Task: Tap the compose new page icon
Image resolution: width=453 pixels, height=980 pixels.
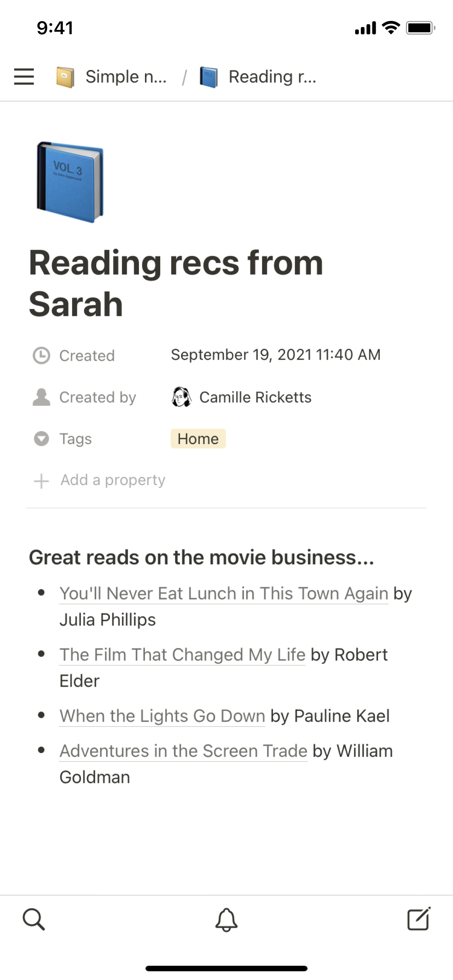Action: [419, 919]
